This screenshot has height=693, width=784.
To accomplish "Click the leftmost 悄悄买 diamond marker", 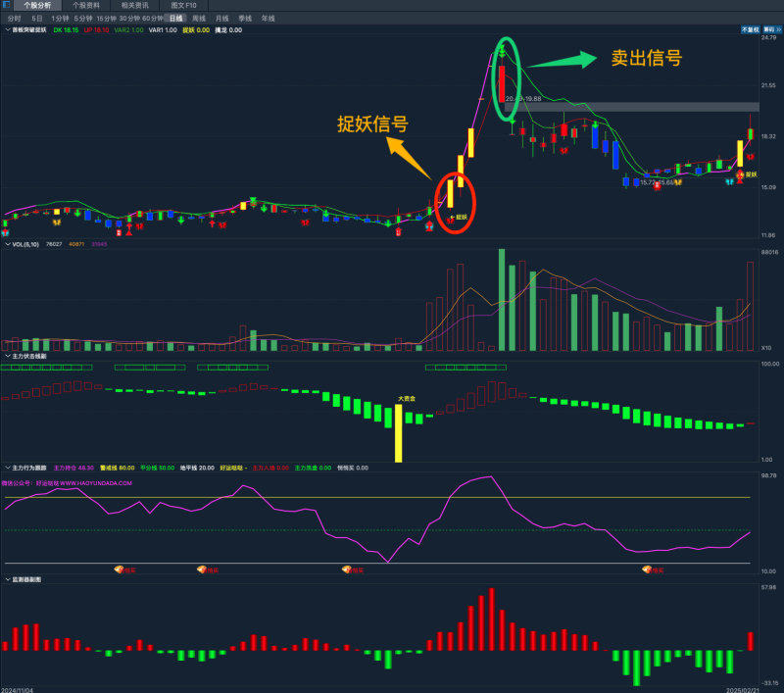I will (x=119, y=569).
